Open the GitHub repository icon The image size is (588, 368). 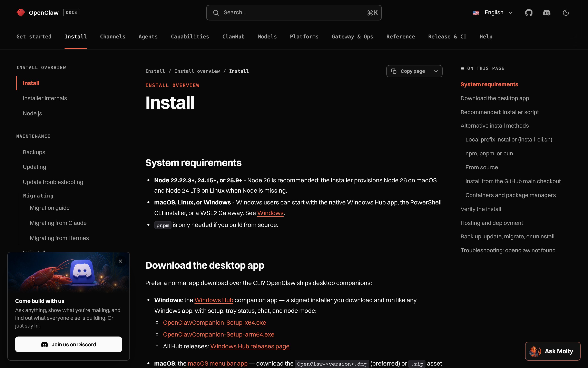click(x=529, y=13)
